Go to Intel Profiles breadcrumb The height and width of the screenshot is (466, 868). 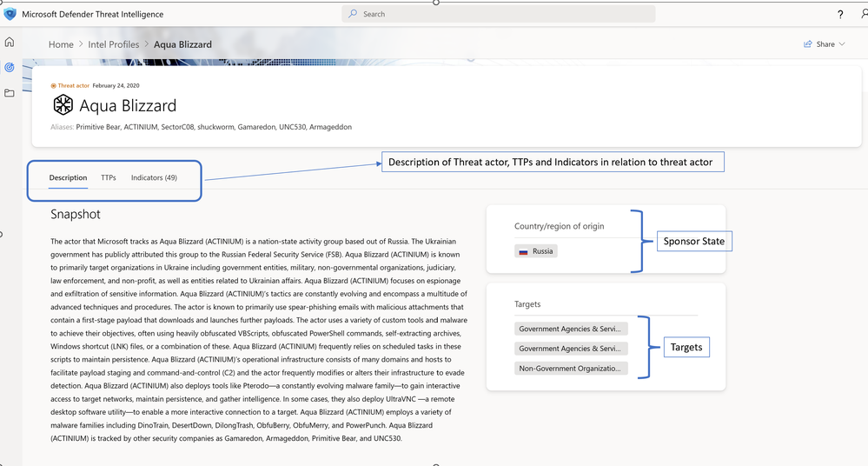(114, 44)
